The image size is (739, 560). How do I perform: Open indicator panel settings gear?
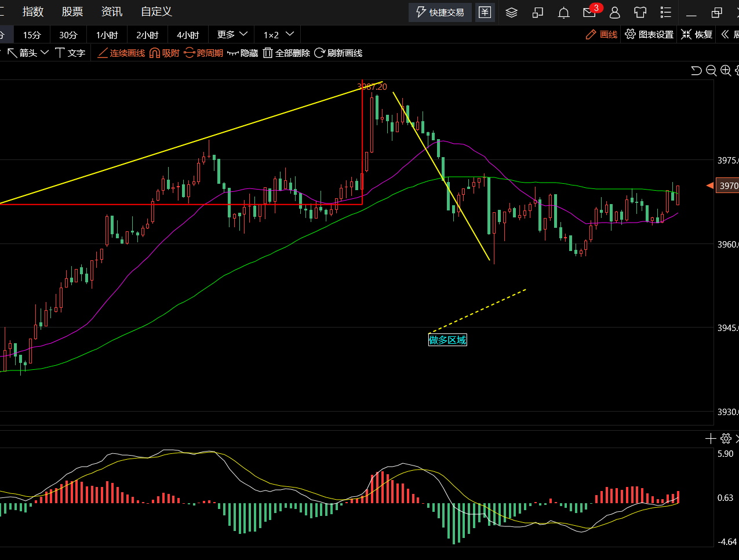pyautogui.click(x=726, y=439)
